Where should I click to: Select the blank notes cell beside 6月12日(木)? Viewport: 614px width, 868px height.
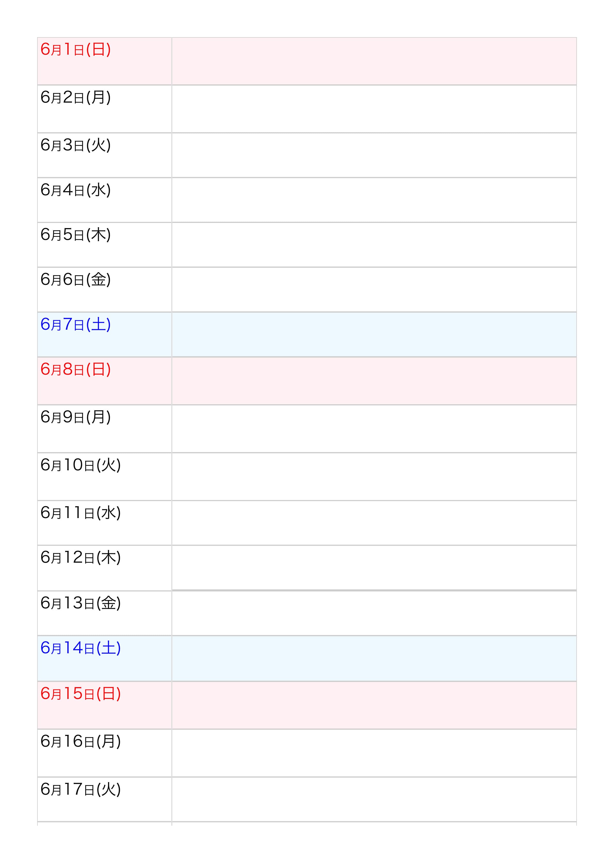(x=374, y=567)
